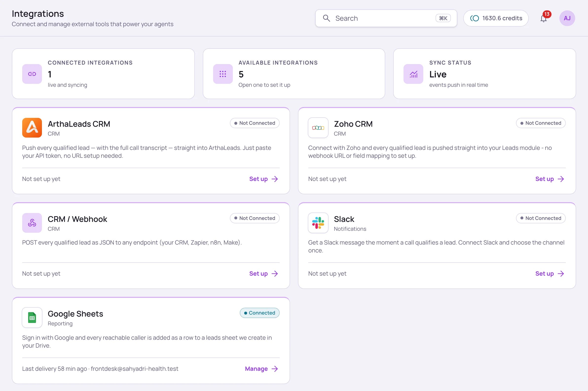Click the Google Sheets "Reporting" label

click(x=60, y=324)
